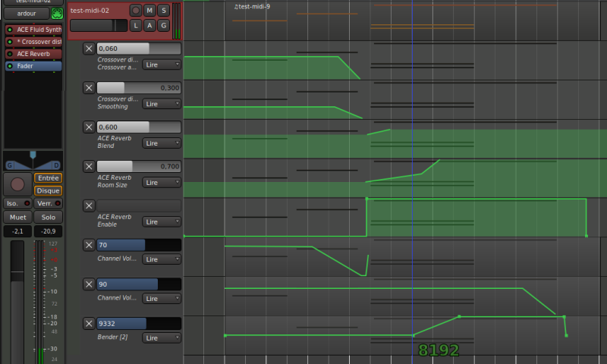Hide Crossover Smoothing automation lane with X
The image size is (607, 364).
89,88
